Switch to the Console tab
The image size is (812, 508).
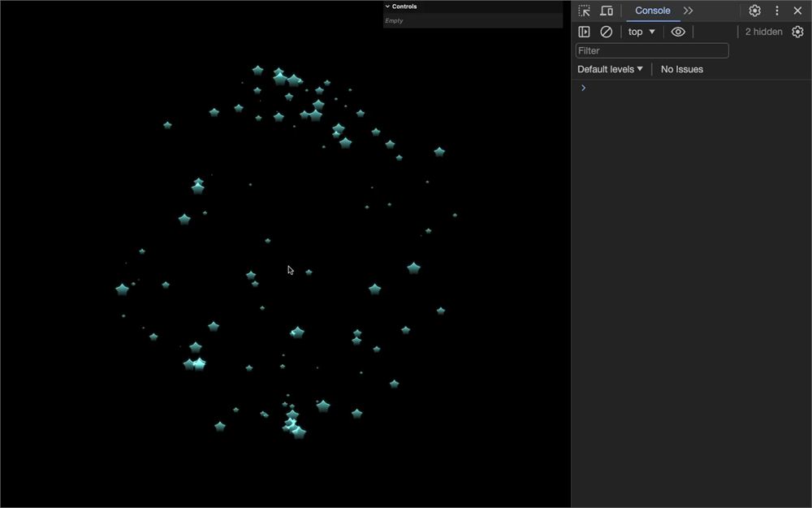(653, 11)
